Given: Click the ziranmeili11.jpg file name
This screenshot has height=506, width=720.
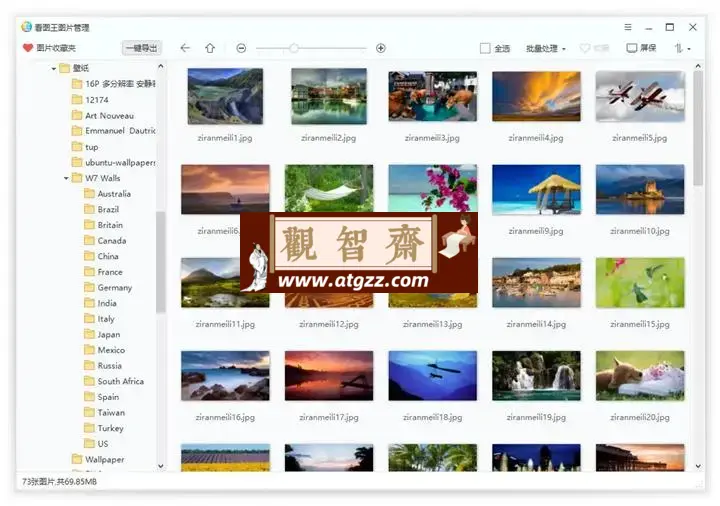Looking at the screenshot, I should [225, 324].
